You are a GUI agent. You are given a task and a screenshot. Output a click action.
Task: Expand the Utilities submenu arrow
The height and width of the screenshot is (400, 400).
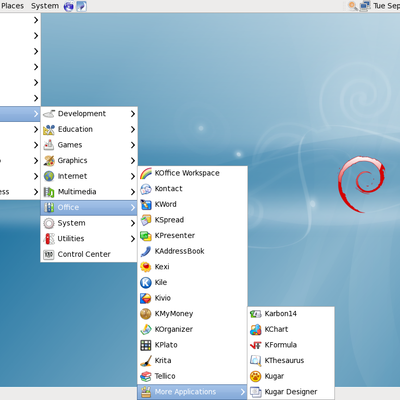coord(133,239)
